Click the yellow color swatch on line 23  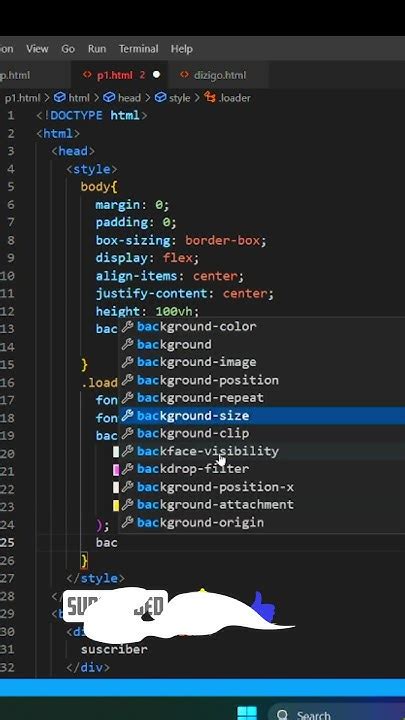click(116, 506)
